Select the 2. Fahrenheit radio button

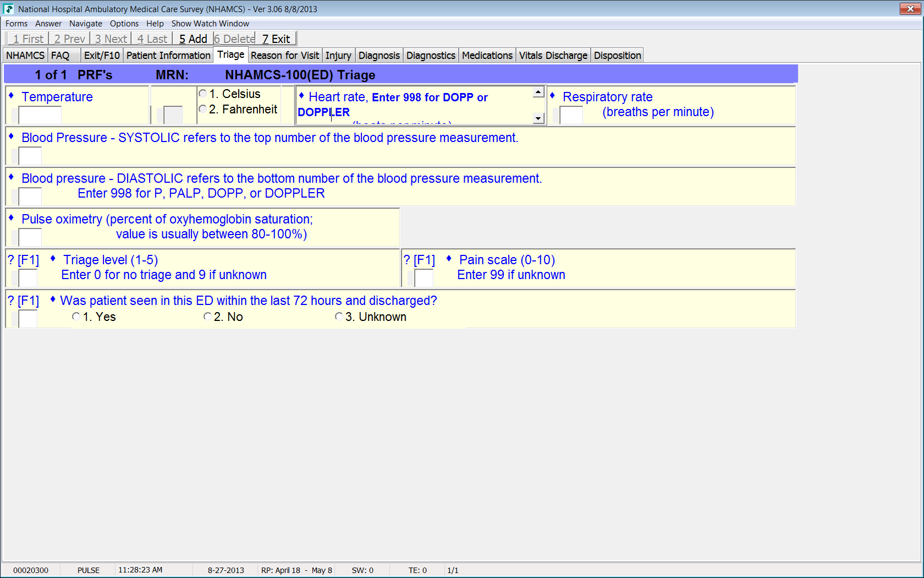pos(203,109)
